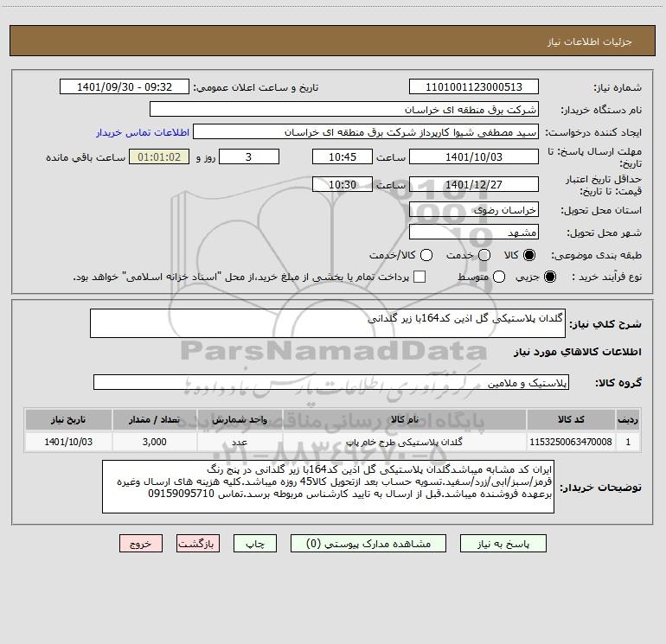Click the announcement date field 1401/09/30 - 09:32
This screenshot has height=644, width=666.
[x=125, y=87]
